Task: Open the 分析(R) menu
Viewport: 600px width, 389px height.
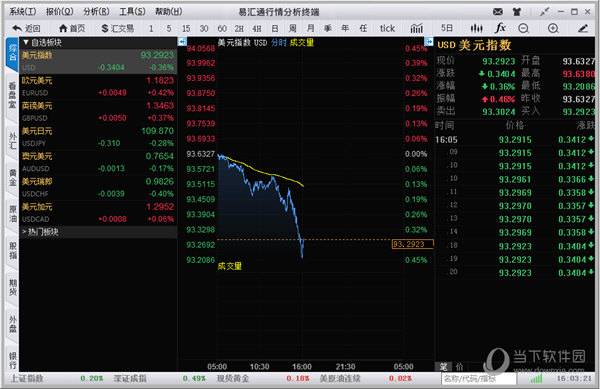Action: pyautogui.click(x=96, y=11)
